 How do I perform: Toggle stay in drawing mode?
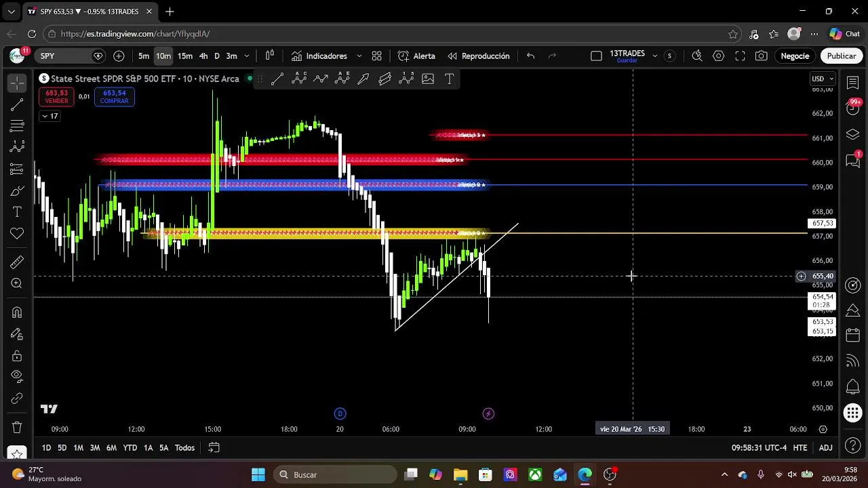[17, 334]
